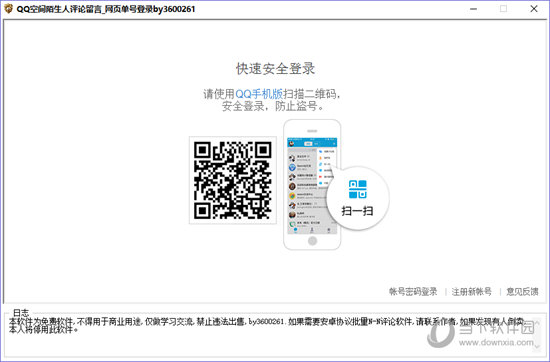Maximize the QQ空间 comment tool window
This screenshot has height=362, width=550.
pyautogui.click(x=503, y=9)
